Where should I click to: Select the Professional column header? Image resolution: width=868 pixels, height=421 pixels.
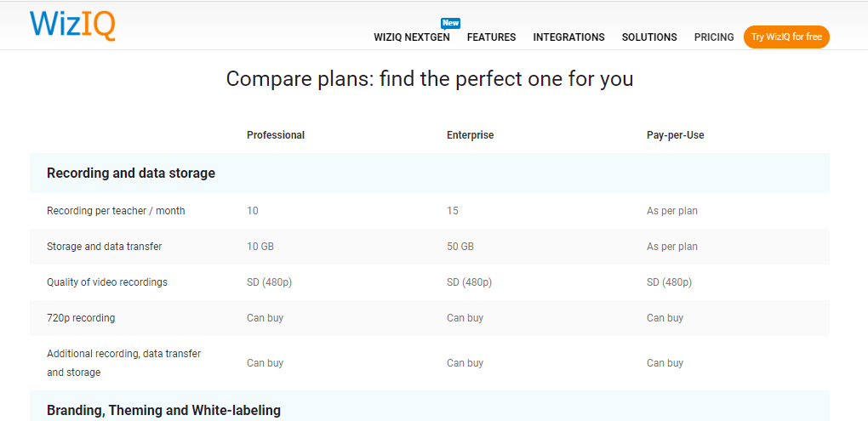pos(276,135)
